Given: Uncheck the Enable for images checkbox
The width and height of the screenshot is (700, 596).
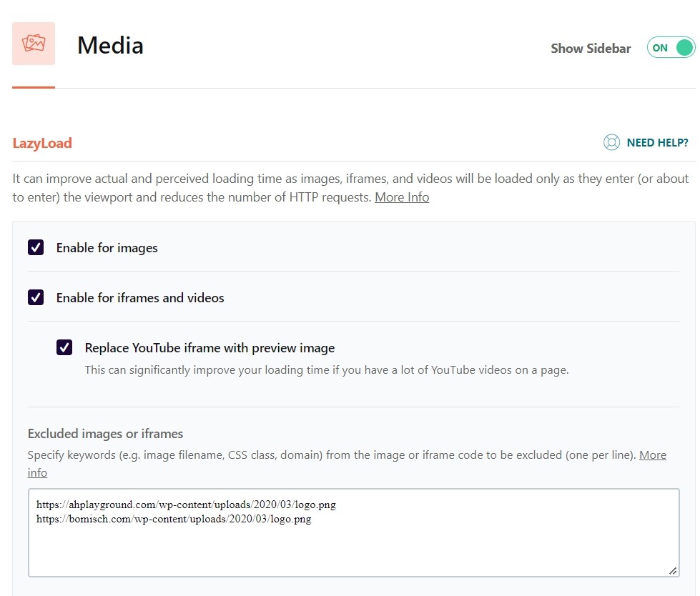Looking at the screenshot, I should point(36,248).
